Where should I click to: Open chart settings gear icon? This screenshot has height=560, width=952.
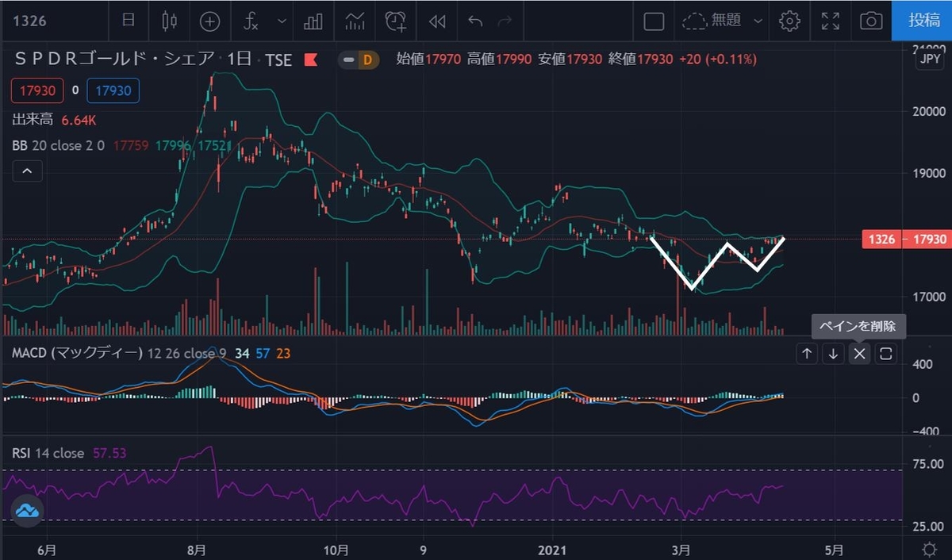[x=789, y=21]
